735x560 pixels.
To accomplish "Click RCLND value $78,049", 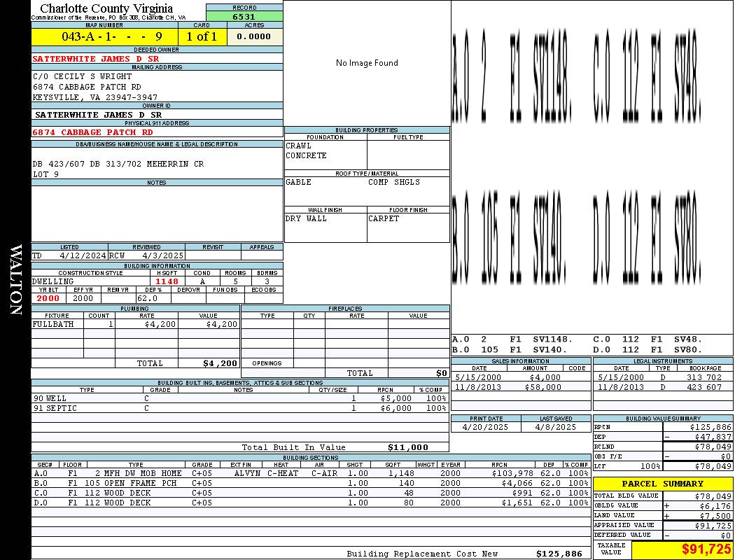I will point(713,447).
